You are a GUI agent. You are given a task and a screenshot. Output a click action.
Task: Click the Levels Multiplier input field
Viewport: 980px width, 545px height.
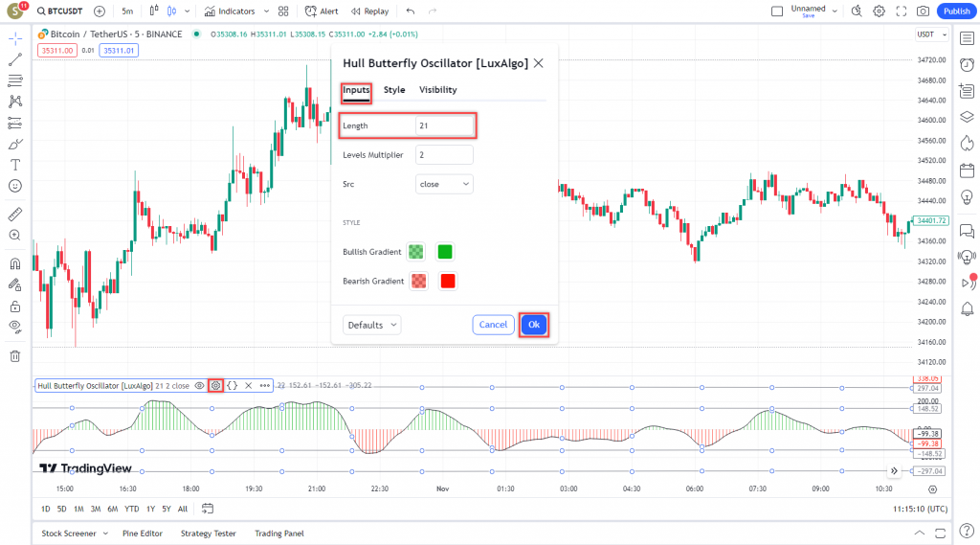pyautogui.click(x=444, y=155)
